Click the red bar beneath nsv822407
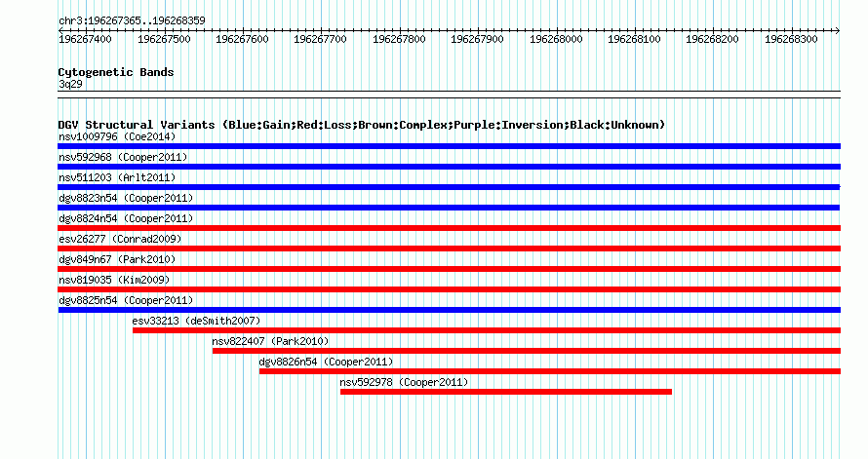This screenshot has width=868, height=459. pos(527,351)
